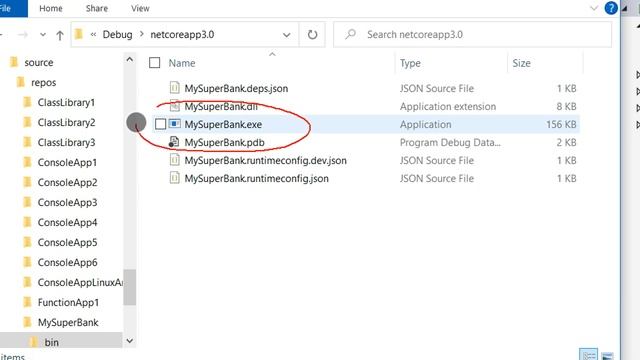
Task: Select ConsoleApp3 in navigation tree
Action: pyautogui.click(x=67, y=202)
